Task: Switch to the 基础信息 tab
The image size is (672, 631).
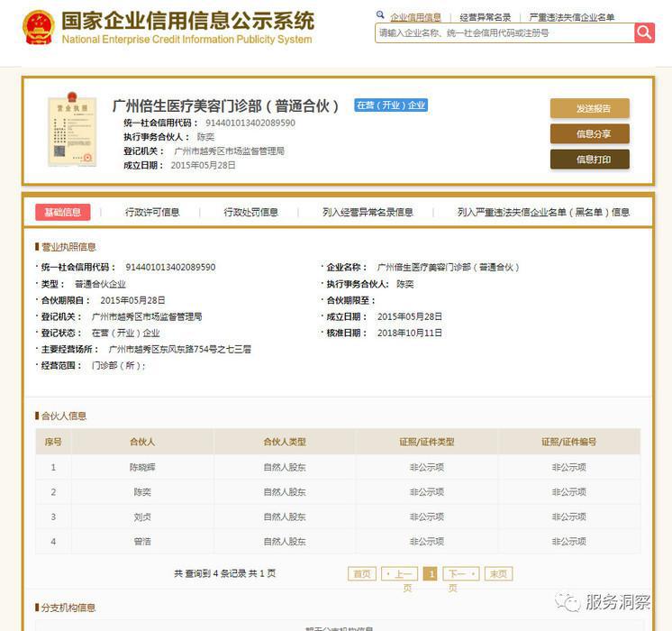Action: (62, 212)
